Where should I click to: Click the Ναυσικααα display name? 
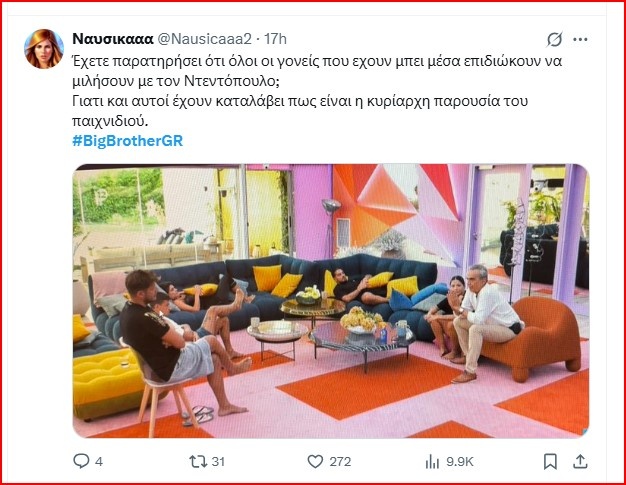(113, 39)
